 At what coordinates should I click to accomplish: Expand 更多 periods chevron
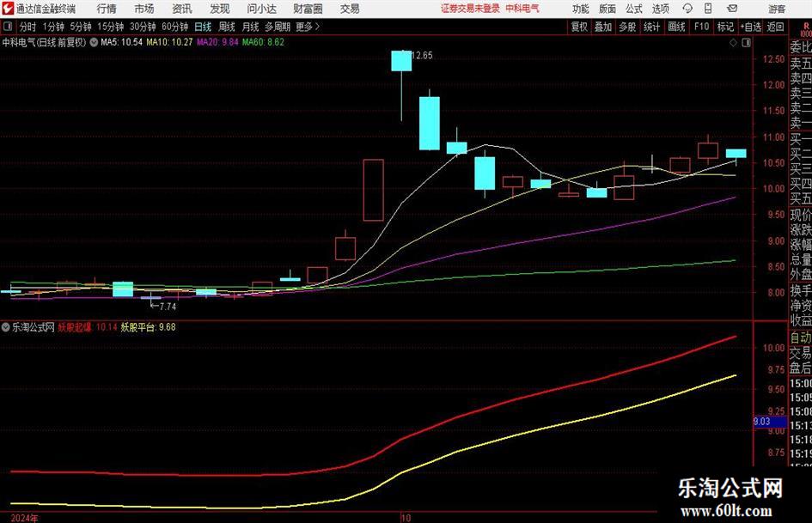tap(308, 27)
